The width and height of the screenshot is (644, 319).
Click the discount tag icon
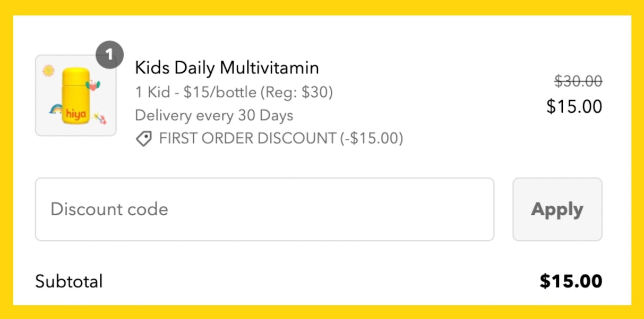pyautogui.click(x=143, y=139)
